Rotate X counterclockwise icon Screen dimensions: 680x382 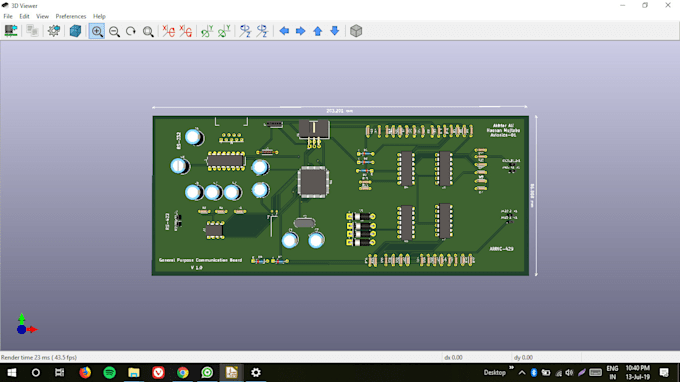click(186, 31)
